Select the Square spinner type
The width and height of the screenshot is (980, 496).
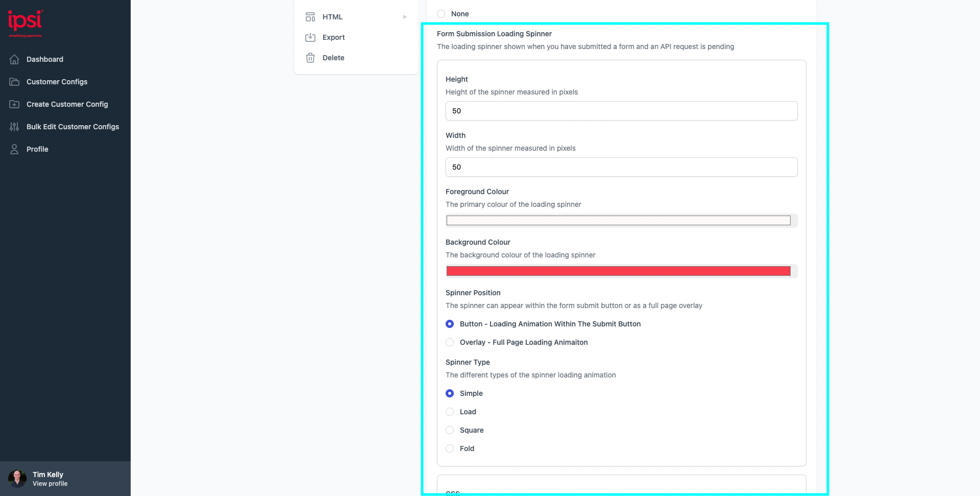[450, 430]
